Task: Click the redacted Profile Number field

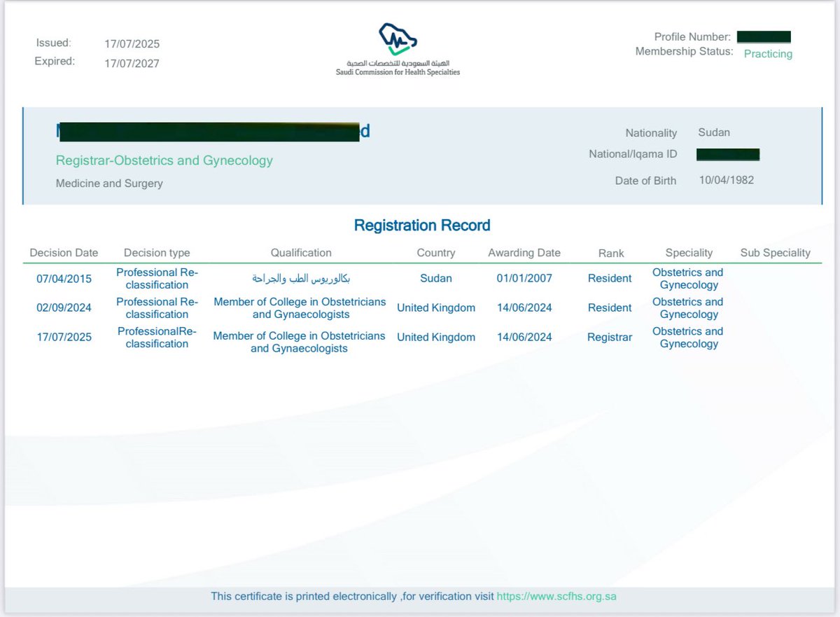Action: click(x=764, y=36)
